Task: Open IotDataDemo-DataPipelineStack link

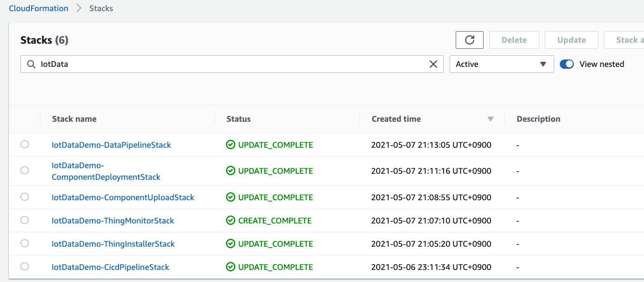Action: point(112,145)
